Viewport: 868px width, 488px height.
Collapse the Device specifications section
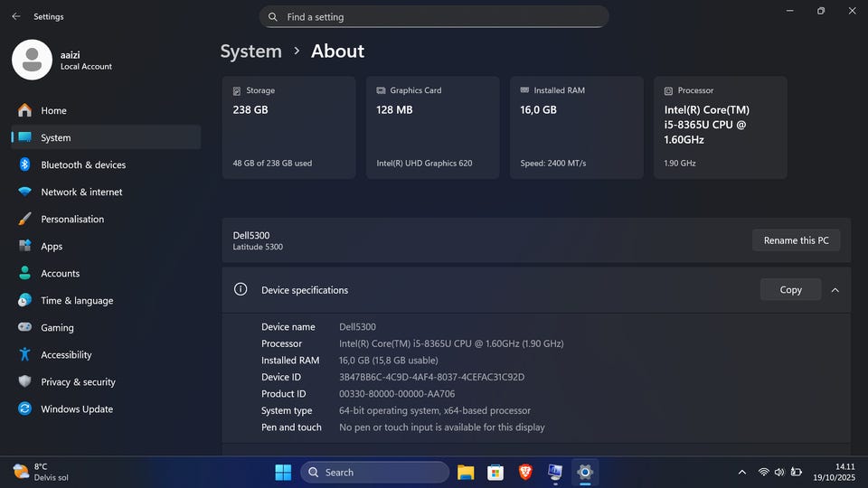click(x=835, y=290)
